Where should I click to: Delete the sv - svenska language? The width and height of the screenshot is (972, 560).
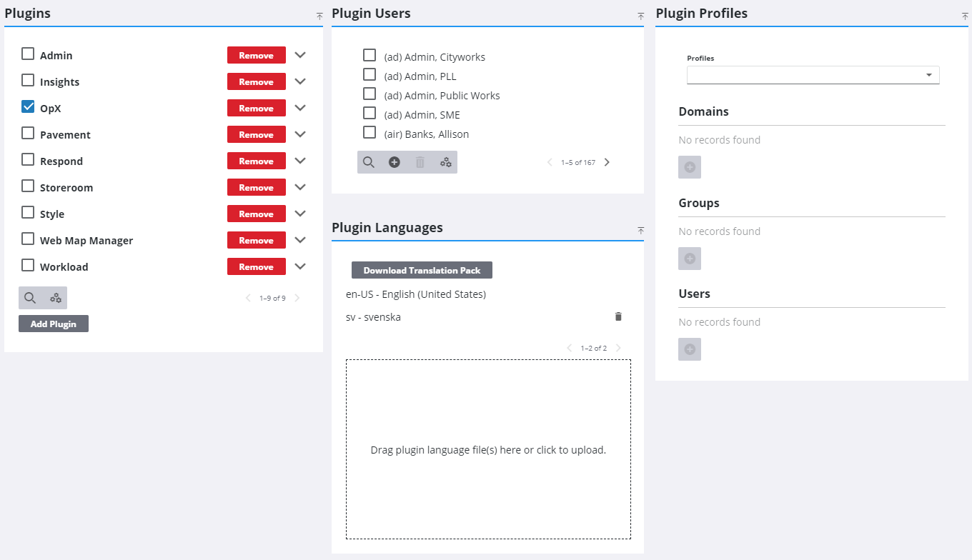(x=618, y=316)
